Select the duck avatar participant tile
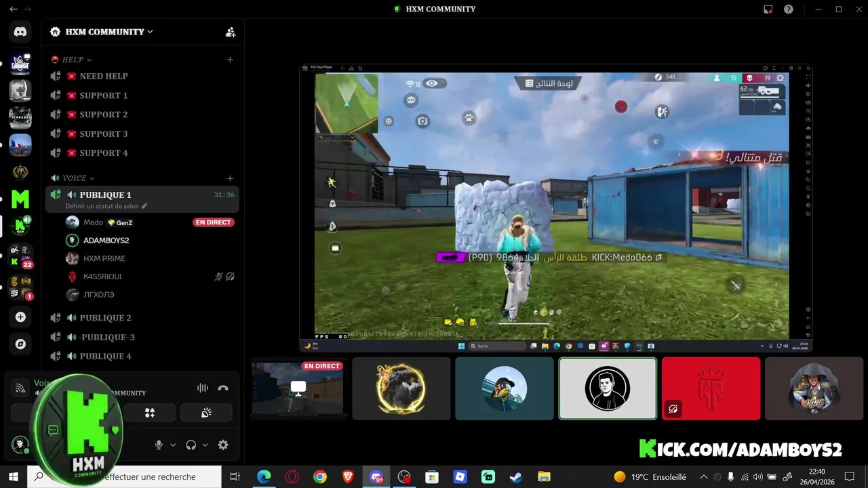Viewport: 868px width, 488px height. [x=505, y=388]
